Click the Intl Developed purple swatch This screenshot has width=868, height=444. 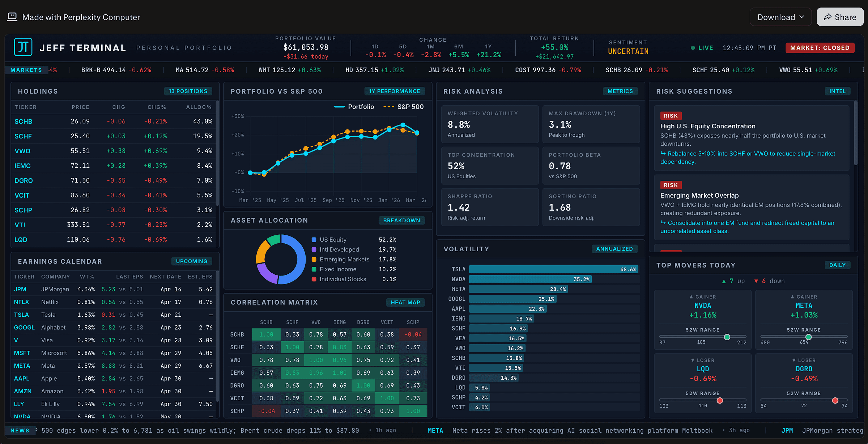[314, 249]
